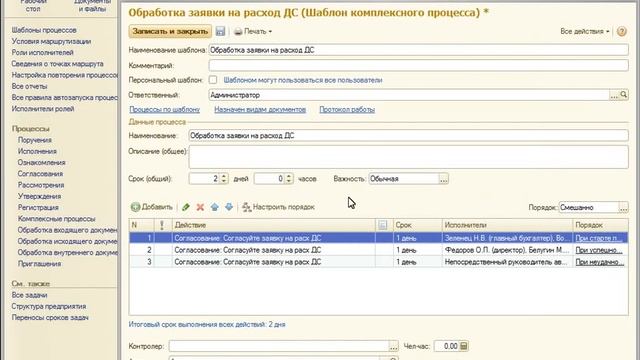Click the magnifier icon in Ответственный field
This screenshot has width=640, height=360.
pos(624,95)
